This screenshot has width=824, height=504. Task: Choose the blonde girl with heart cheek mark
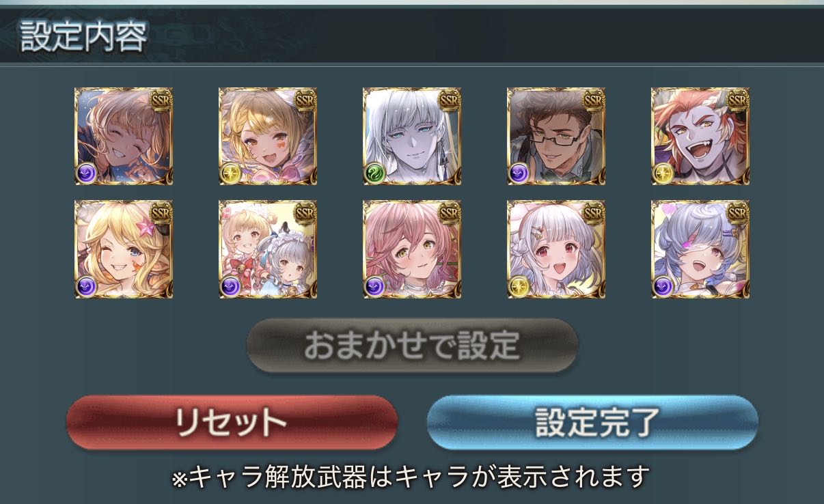[268, 137]
